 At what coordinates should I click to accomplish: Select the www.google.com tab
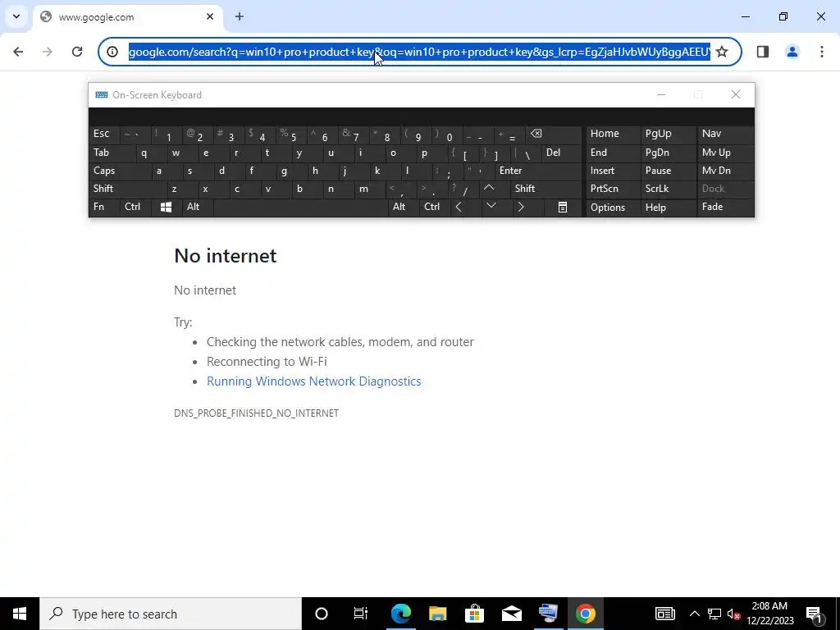point(127,16)
